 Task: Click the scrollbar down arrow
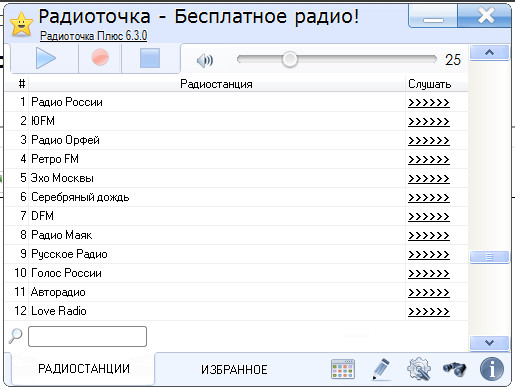[x=489, y=343]
